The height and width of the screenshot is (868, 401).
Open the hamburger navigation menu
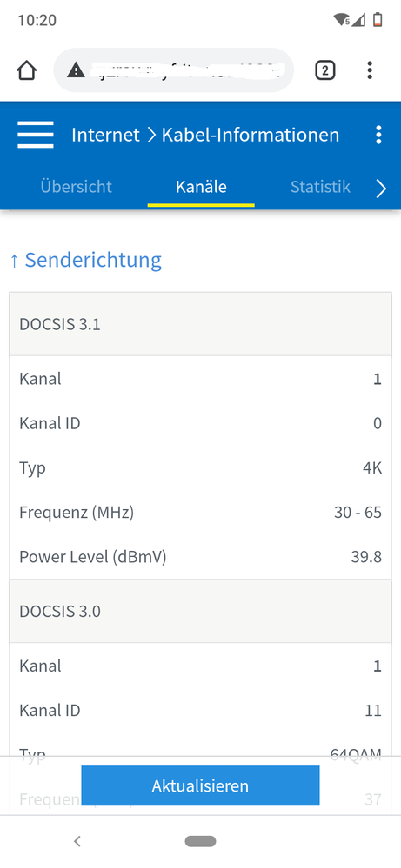point(36,135)
